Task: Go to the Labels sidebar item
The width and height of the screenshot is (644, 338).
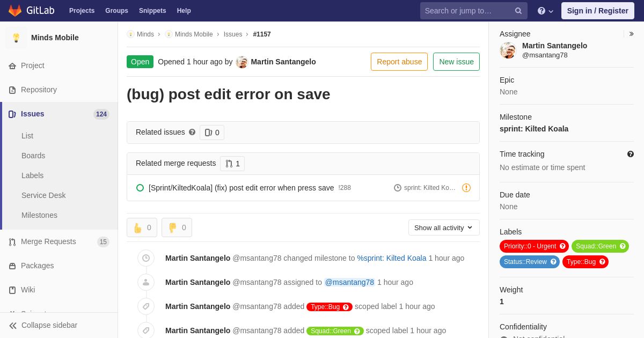Action: tap(33, 175)
